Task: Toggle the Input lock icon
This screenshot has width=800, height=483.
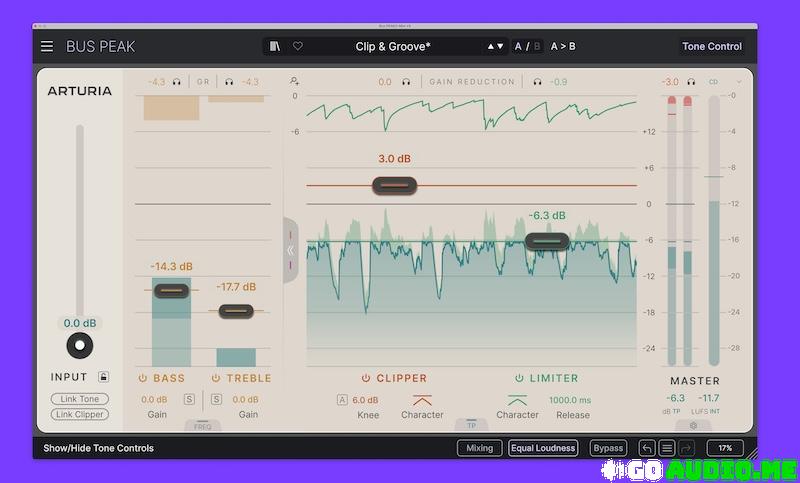Action: click(104, 377)
